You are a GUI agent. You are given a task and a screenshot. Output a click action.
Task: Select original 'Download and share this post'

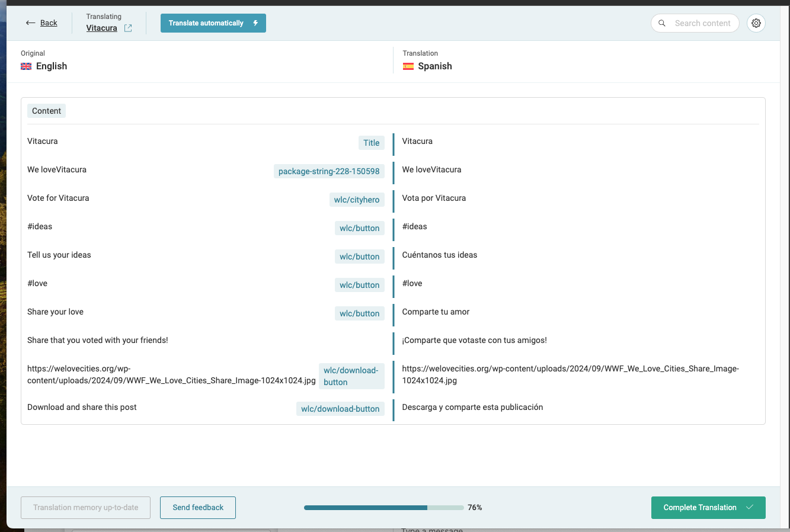[x=82, y=407]
